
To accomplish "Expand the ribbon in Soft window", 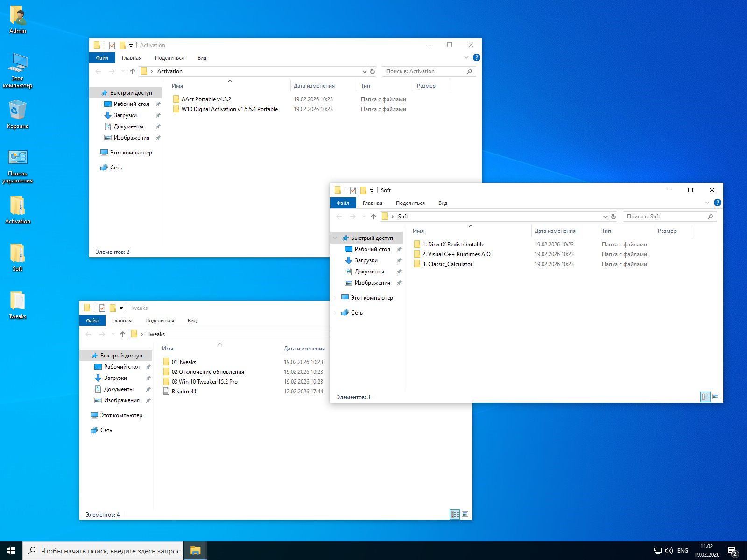I will 707,203.
